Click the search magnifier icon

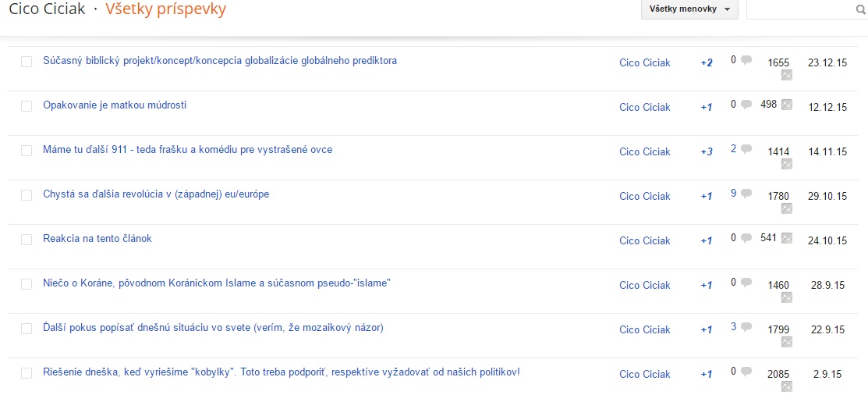pos(861,10)
